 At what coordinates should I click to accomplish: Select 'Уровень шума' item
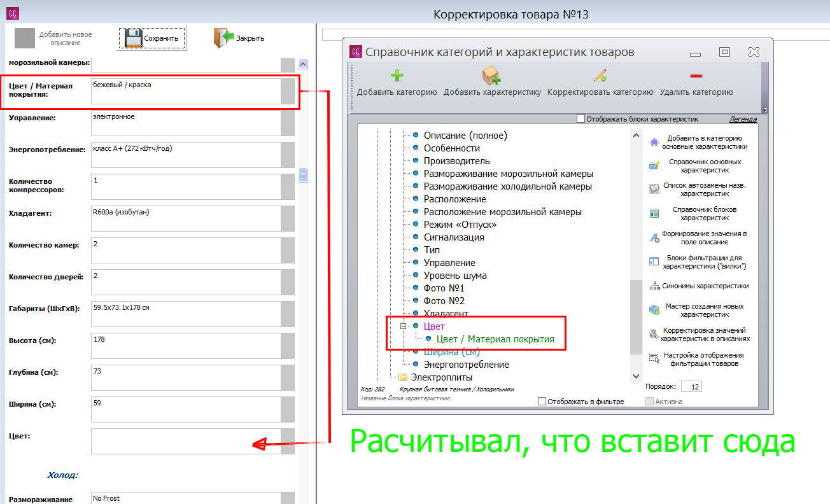pyautogui.click(x=455, y=276)
